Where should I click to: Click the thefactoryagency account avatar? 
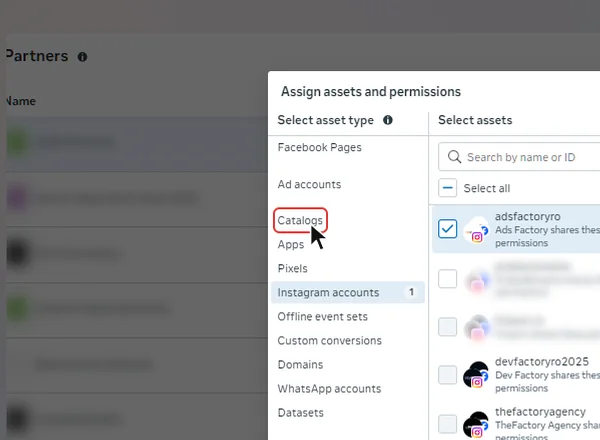476,424
